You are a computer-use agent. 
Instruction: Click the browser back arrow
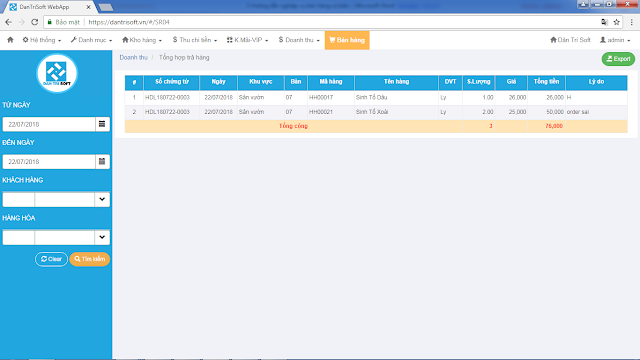pyautogui.click(x=8, y=22)
